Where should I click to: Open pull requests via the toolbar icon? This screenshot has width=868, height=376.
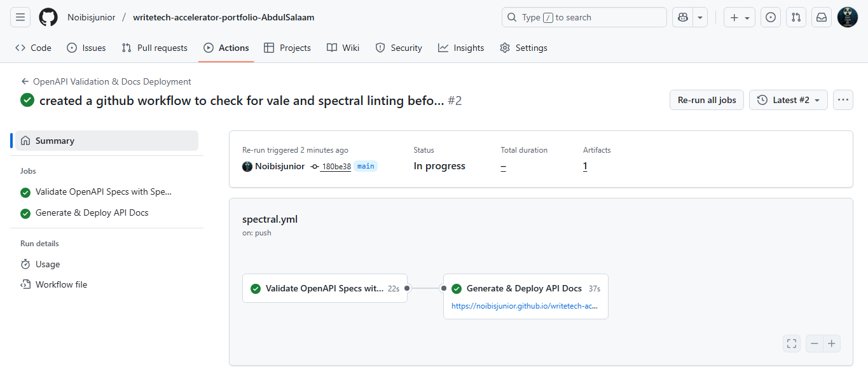pyautogui.click(x=796, y=17)
